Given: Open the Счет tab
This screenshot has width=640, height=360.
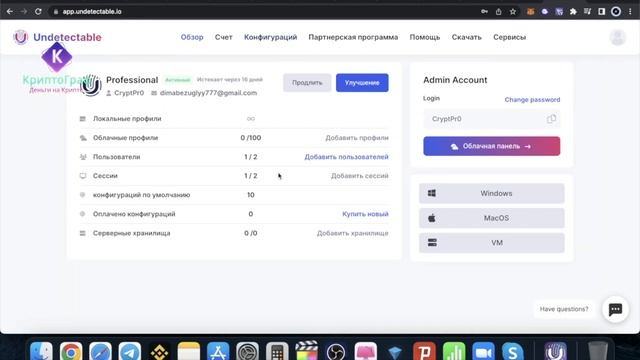Looking at the screenshot, I should [x=223, y=37].
